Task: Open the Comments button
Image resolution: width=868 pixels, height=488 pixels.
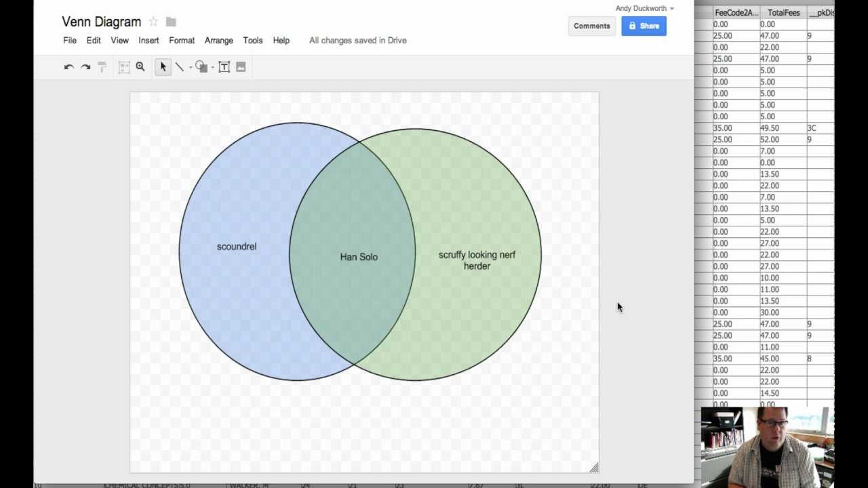Action: [591, 26]
